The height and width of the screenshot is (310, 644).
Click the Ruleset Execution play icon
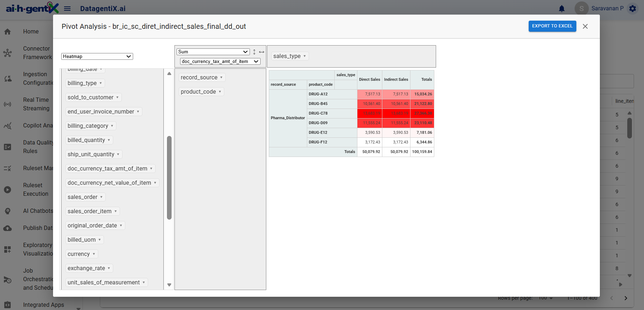coord(7,190)
